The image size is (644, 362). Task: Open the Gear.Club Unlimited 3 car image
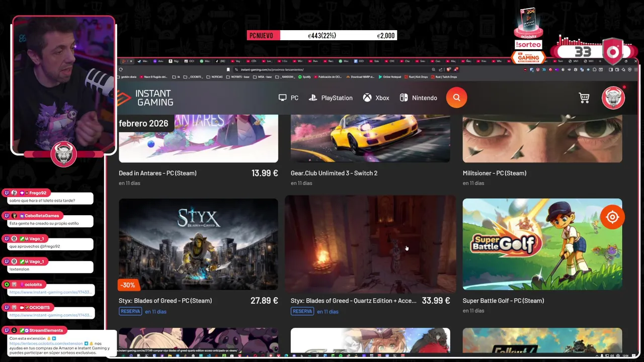click(370, 138)
